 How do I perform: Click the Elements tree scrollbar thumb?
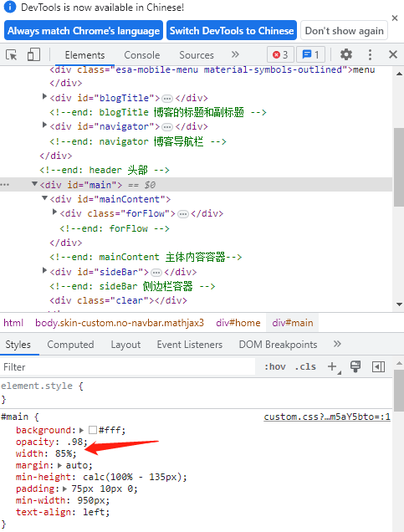click(x=399, y=167)
